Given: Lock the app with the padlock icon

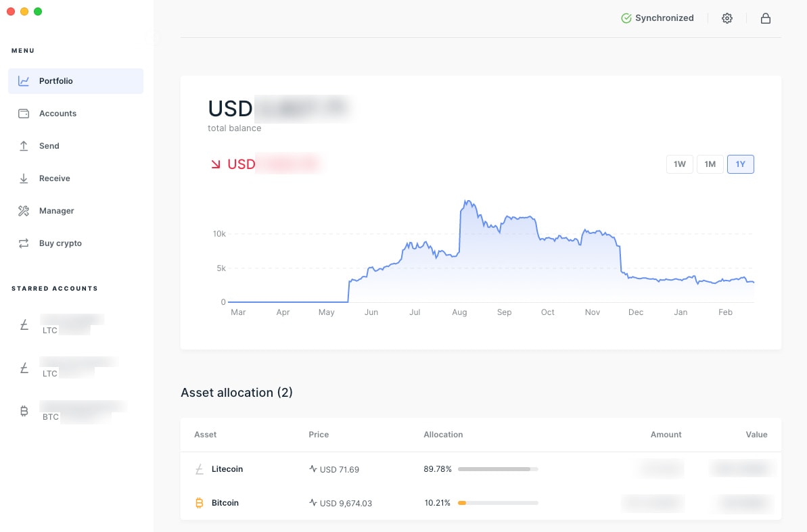Looking at the screenshot, I should [x=766, y=18].
